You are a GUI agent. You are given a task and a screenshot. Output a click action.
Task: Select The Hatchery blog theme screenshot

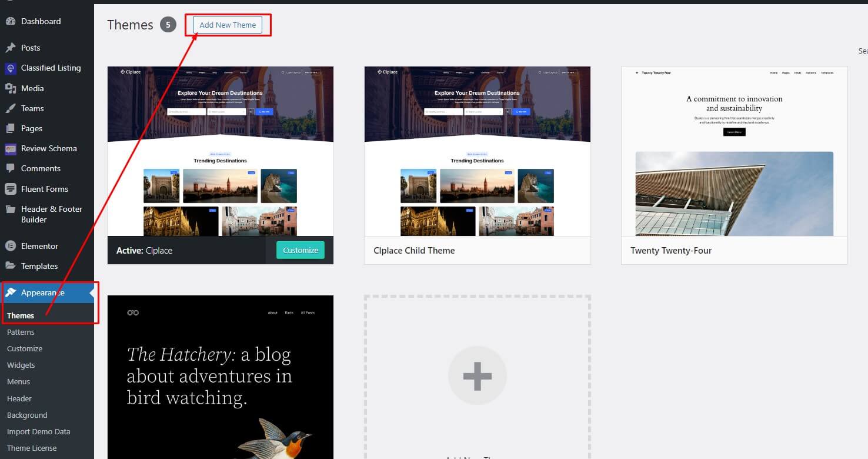[221, 377]
